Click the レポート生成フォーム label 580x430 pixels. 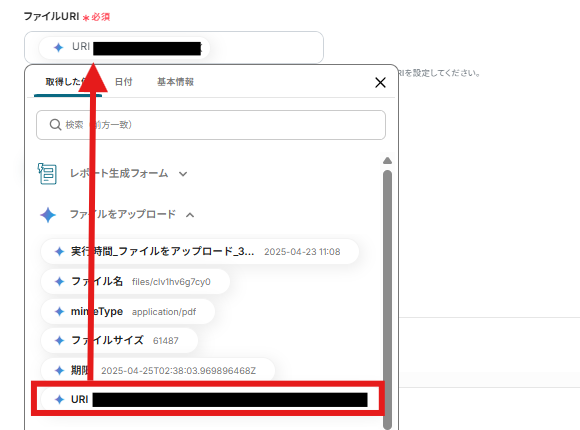coord(119,173)
